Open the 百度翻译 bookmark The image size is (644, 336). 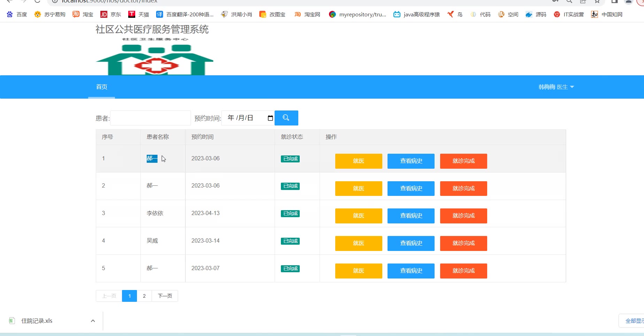pos(185,14)
